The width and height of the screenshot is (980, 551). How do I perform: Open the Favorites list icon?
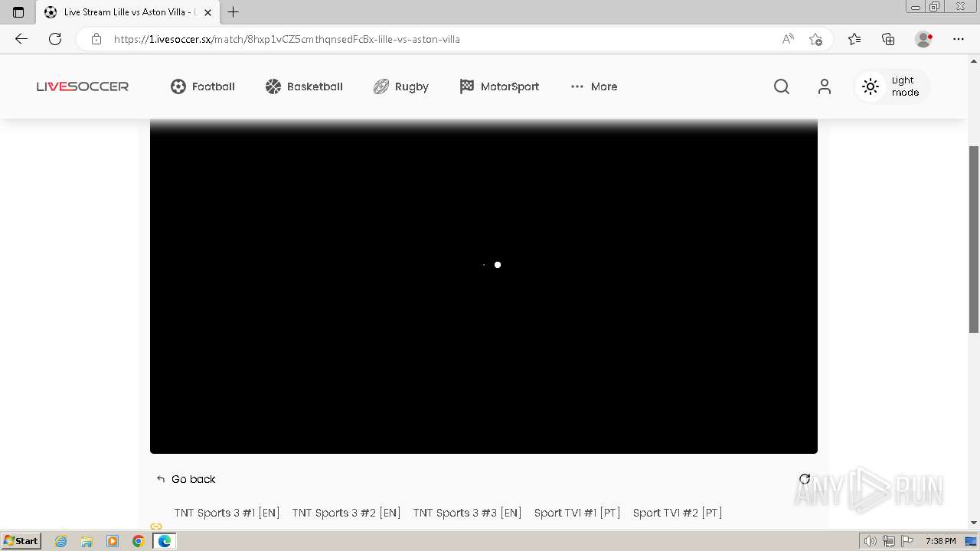click(x=854, y=39)
